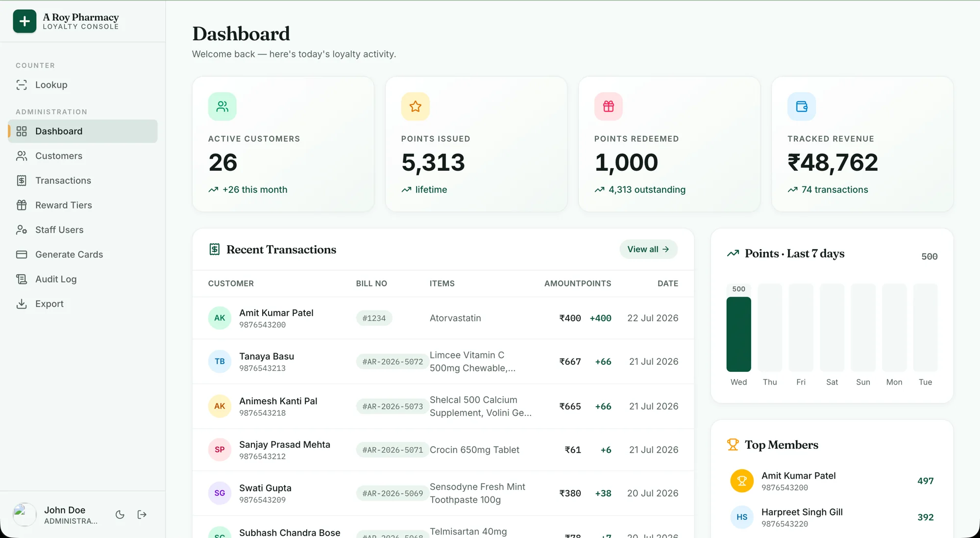Click the Audit Log scroll icon

pos(22,279)
